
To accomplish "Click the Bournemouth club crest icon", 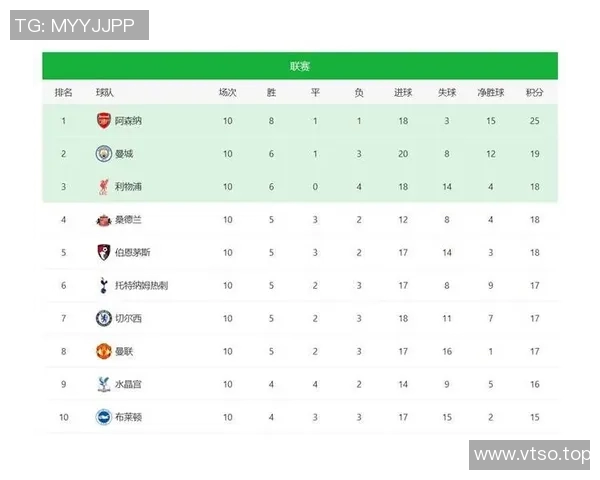I will [x=103, y=252].
